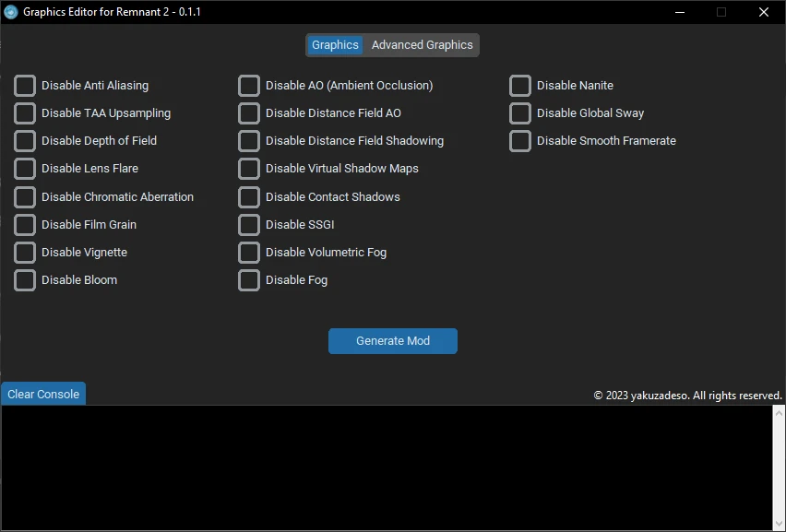786x532 pixels.
Task: Enable Disable Anti Aliasing checkbox
Action: point(25,86)
